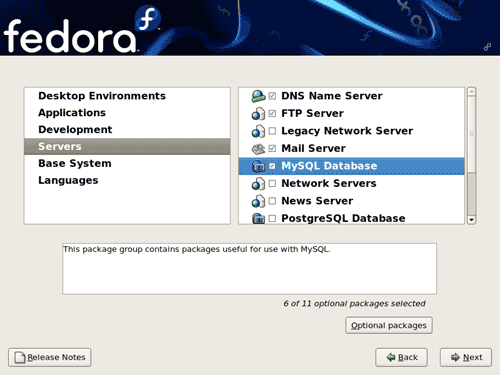Uncheck the Mail Server checkbox
This screenshot has width=500, height=375.
coord(272,148)
